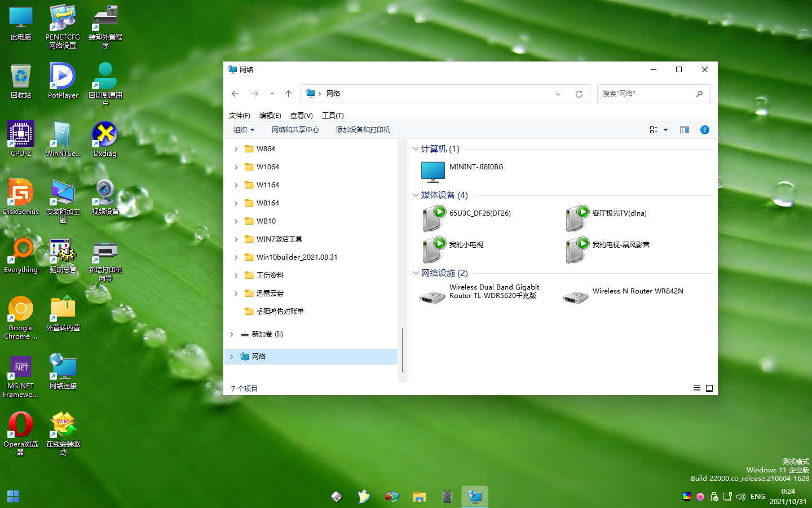
Task: Open the 组织 dropdown menu
Action: click(x=244, y=130)
